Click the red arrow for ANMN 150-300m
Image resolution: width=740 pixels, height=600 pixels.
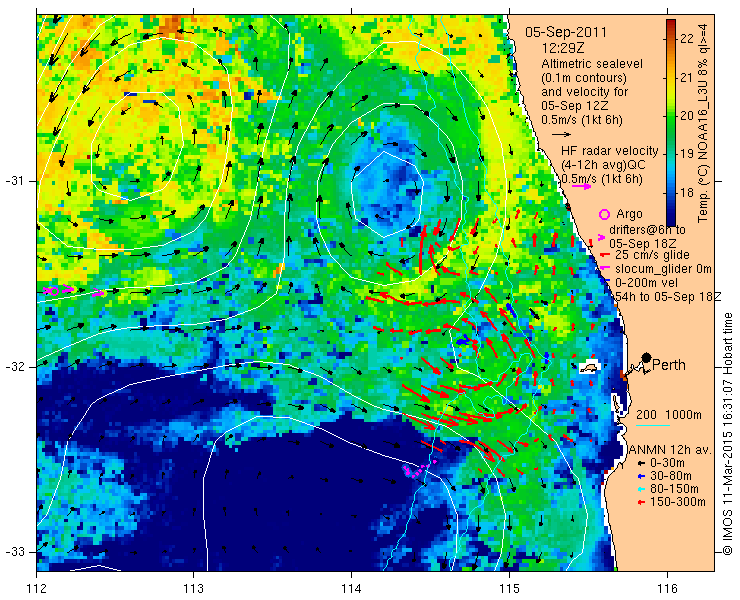(640, 502)
